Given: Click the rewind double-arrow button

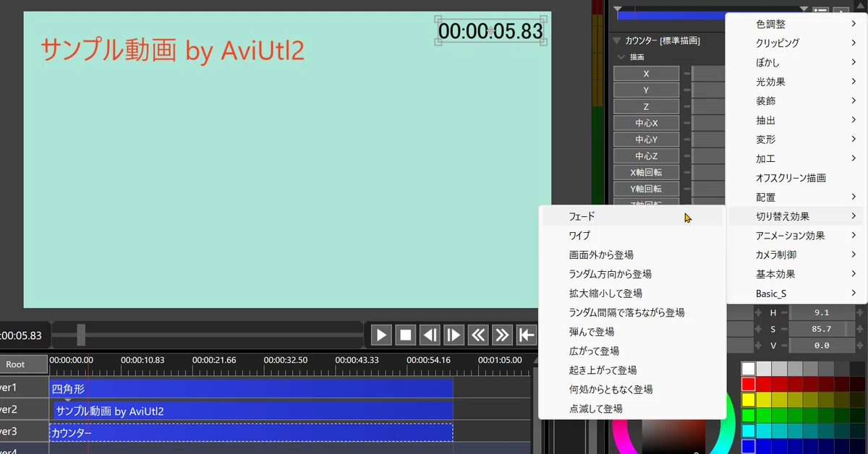Looking at the screenshot, I should pos(478,335).
